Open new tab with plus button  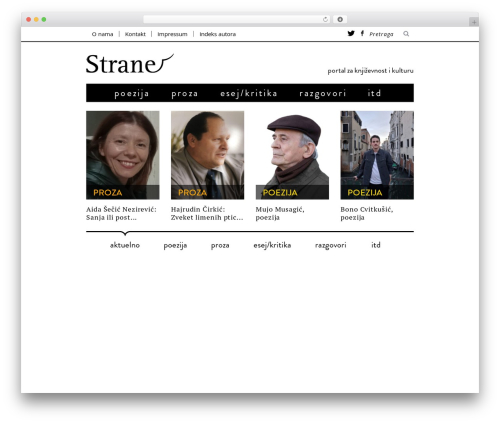coord(474,22)
